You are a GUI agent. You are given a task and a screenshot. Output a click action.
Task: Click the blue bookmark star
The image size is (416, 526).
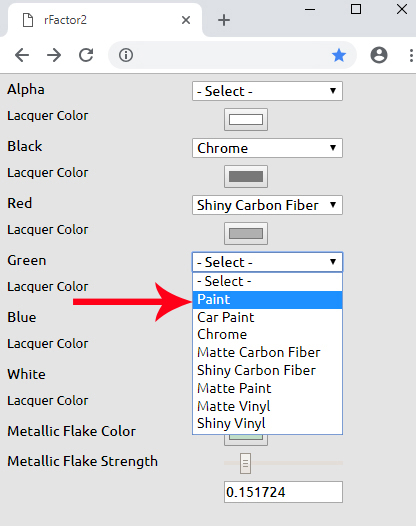coord(339,55)
